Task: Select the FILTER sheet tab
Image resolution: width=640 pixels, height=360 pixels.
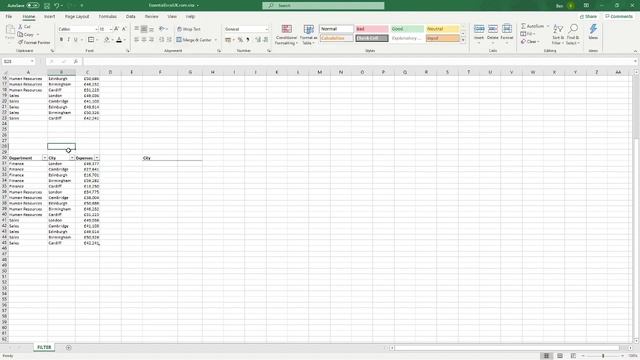Action: point(44,347)
